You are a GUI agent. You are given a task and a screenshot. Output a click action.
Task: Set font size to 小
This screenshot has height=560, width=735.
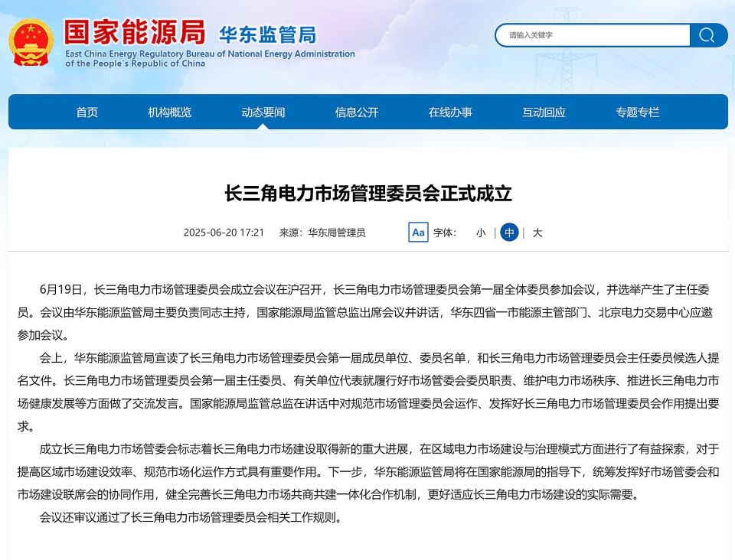(481, 233)
